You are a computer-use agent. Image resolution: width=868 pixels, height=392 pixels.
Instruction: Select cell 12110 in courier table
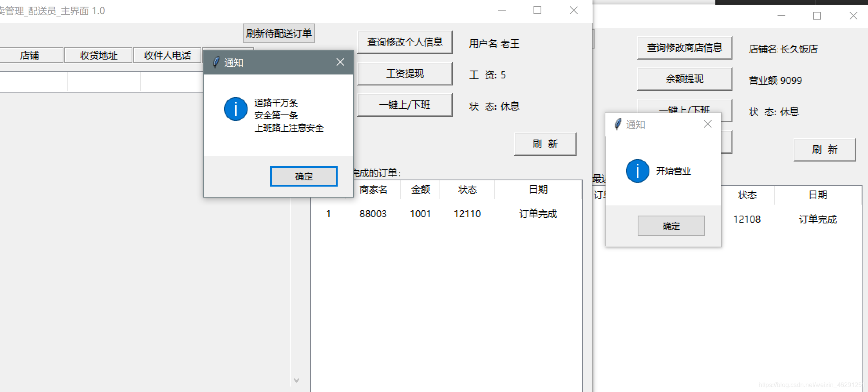(x=467, y=214)
